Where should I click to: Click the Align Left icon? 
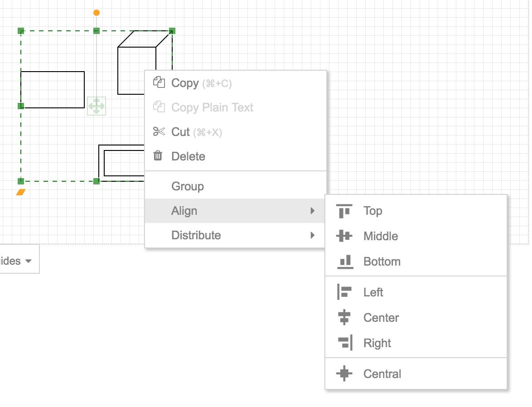[344, 292]
